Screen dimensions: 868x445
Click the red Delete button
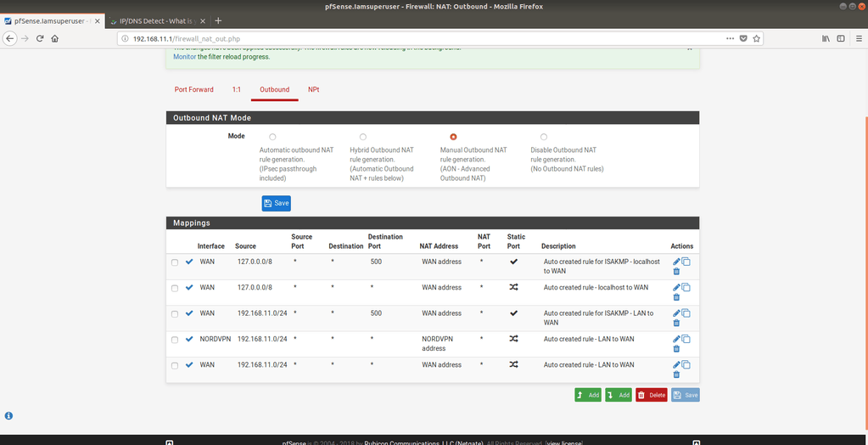652,395
